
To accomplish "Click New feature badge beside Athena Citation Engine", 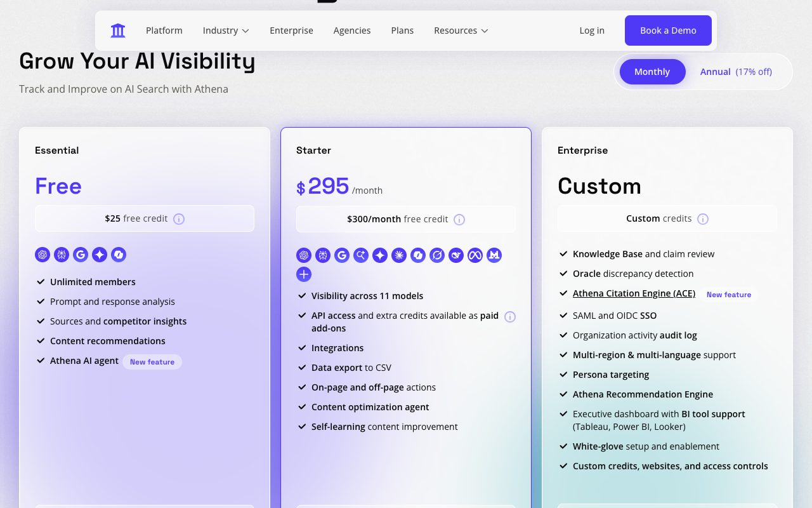I will tap(729, 295).
